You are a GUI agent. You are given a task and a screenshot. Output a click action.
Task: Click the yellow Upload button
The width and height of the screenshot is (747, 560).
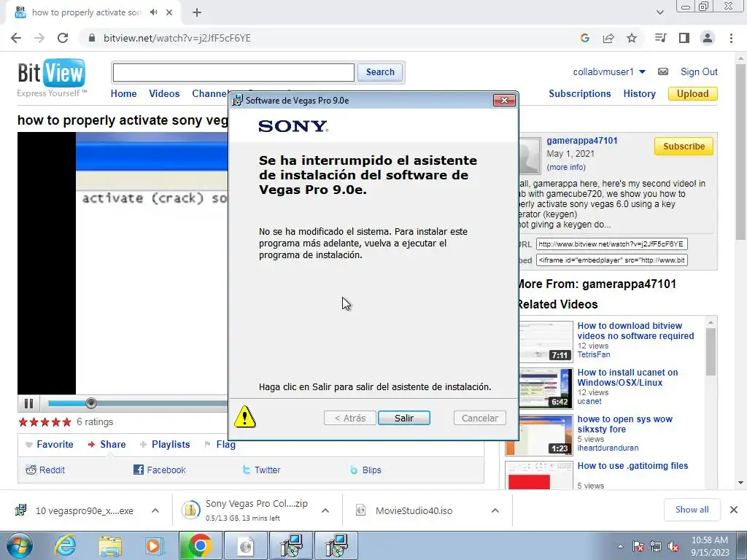(x=693, y=94)
